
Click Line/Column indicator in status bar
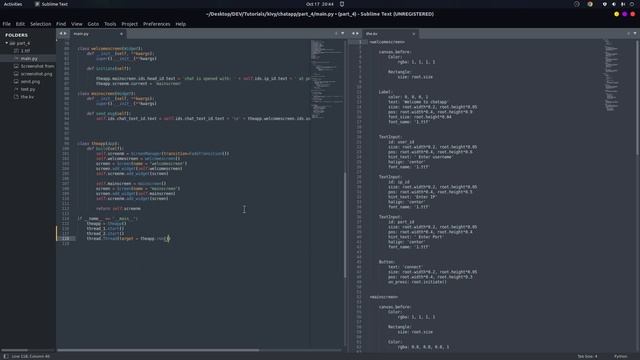[31, 356]
